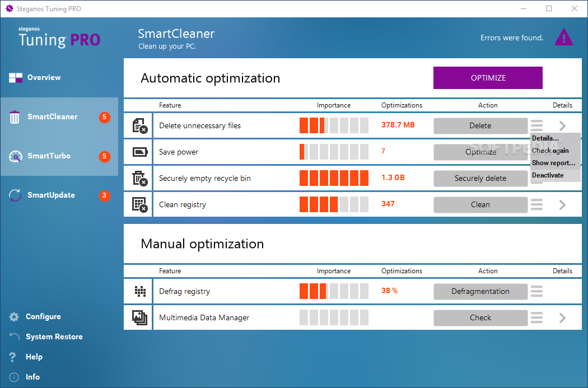Open the Configure link
Image resolution: width=588 pixels, height=388 pixels.
pos(43,317)
